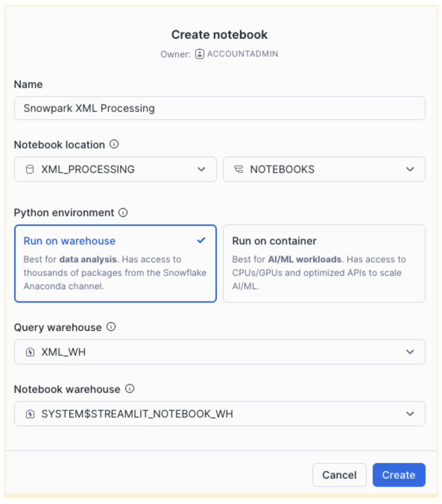This screenshot has height=504, width=442.
Task: Click the checkmark on Run on warehouse
Action: pyautogui.click(x=201, y=240)
